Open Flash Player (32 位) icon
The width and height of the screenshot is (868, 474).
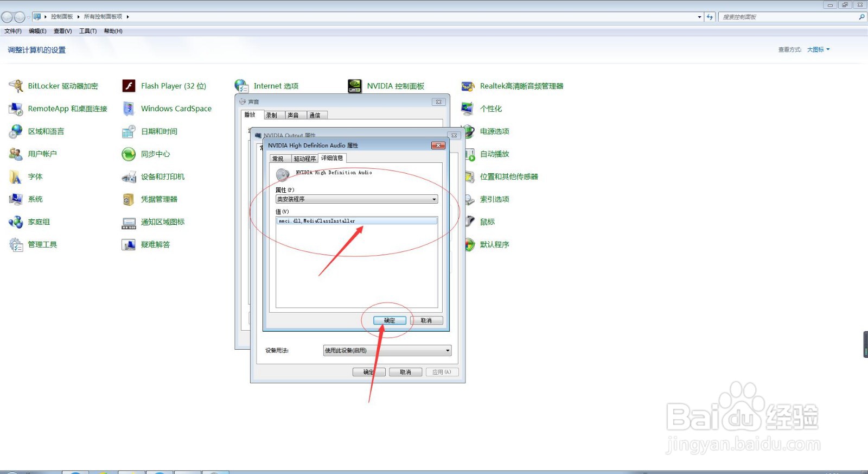coord(129,86)
